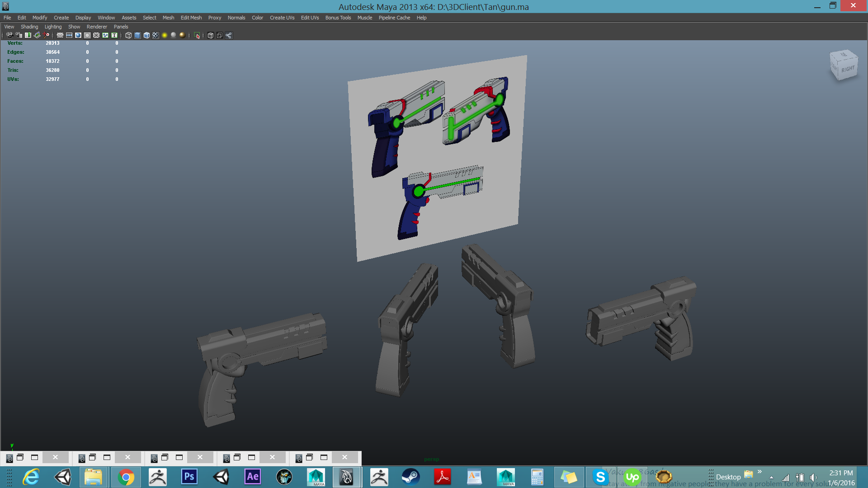Screen dimensions: 868x488
Task: Open the Create UVs menu
Action: tap(282, 18)
